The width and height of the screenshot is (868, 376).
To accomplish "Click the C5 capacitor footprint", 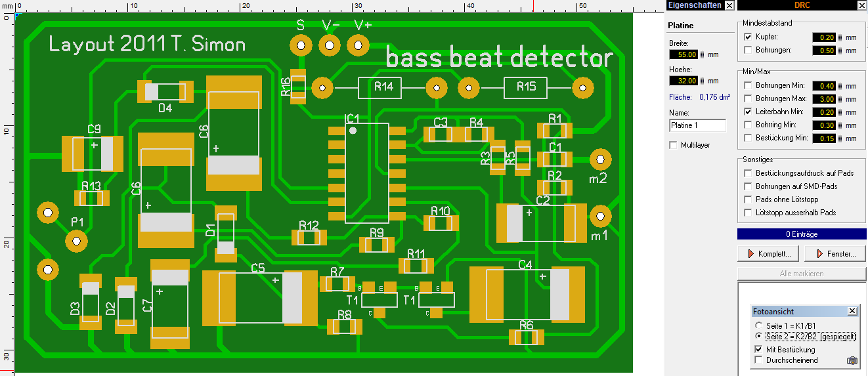I will click(260, 297).
